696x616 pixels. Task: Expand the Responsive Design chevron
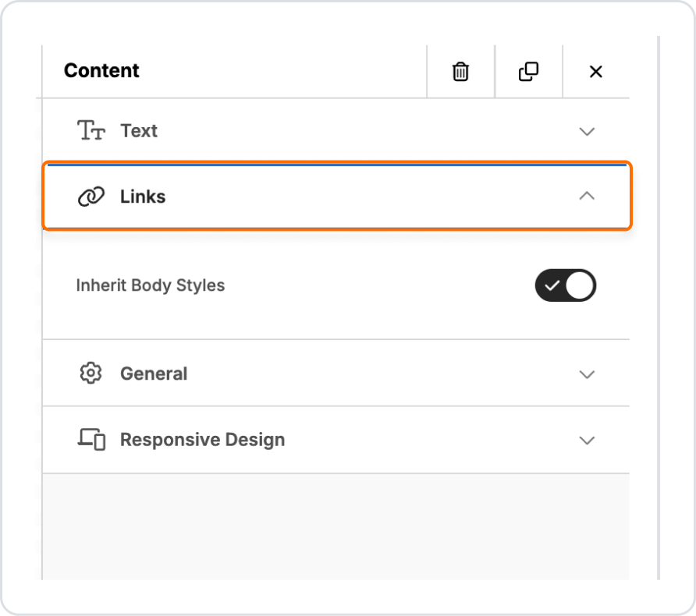point(587,441)
